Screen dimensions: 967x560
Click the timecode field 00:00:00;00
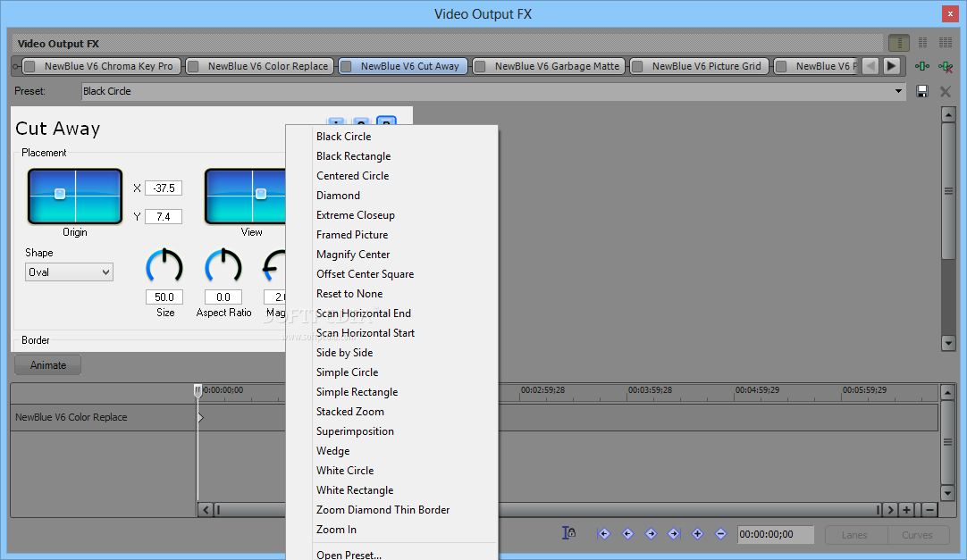[776, 535]
